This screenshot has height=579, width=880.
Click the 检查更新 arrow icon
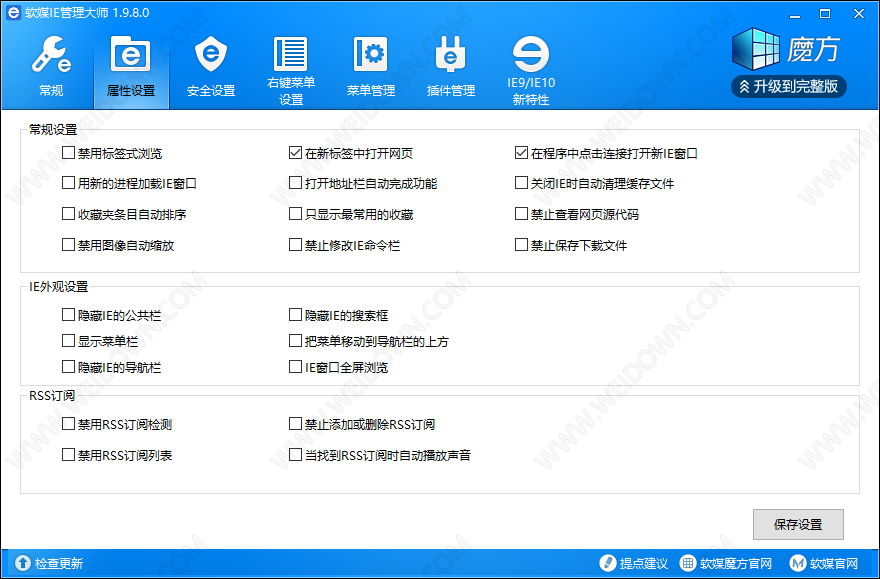pyautogui.click(x=23, y=563)
